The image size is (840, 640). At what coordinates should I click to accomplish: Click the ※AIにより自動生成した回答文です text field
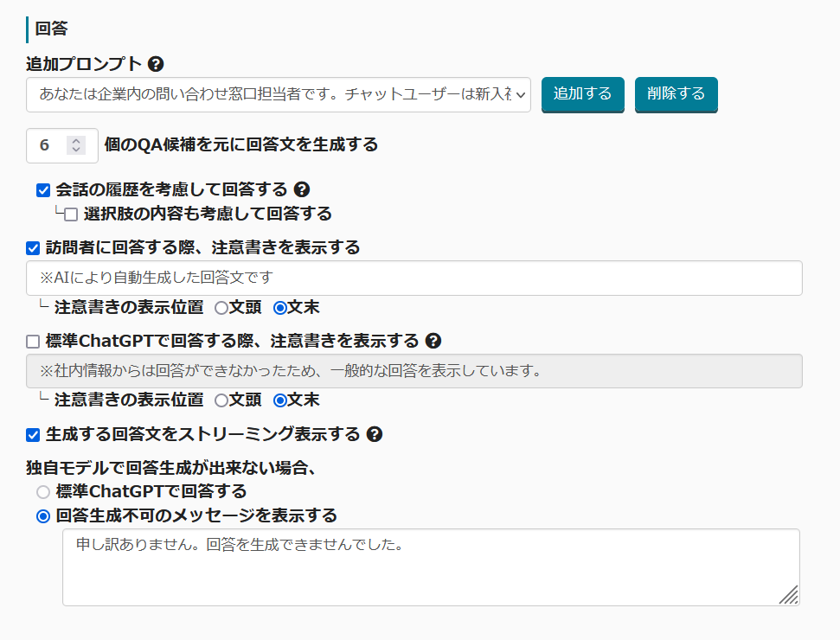(x=414, y=278)
